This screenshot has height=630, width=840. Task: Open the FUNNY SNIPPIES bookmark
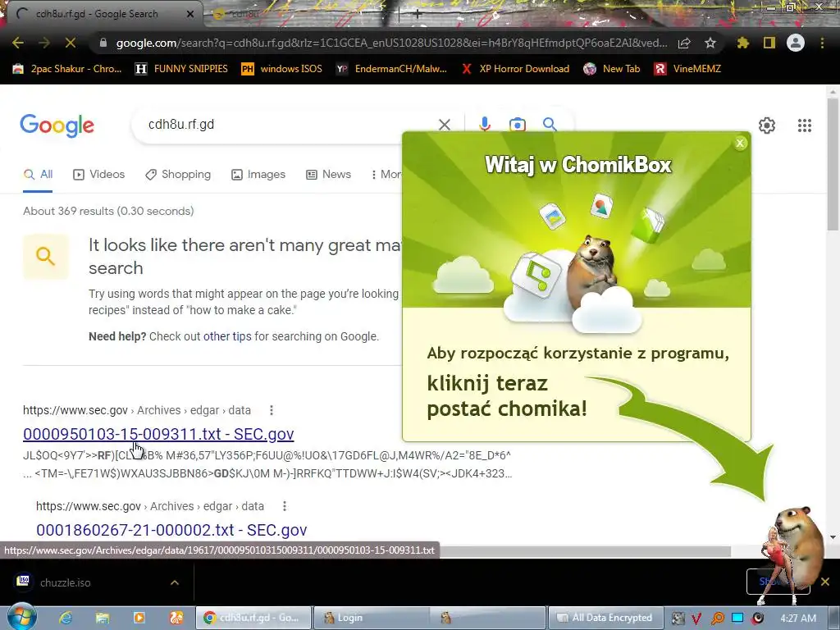point(182,69)
